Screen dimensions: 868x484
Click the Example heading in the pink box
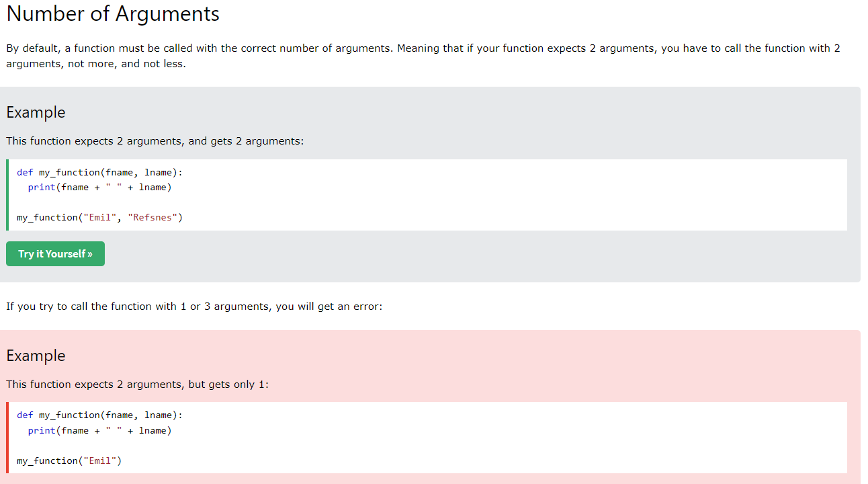click(36, 356)
